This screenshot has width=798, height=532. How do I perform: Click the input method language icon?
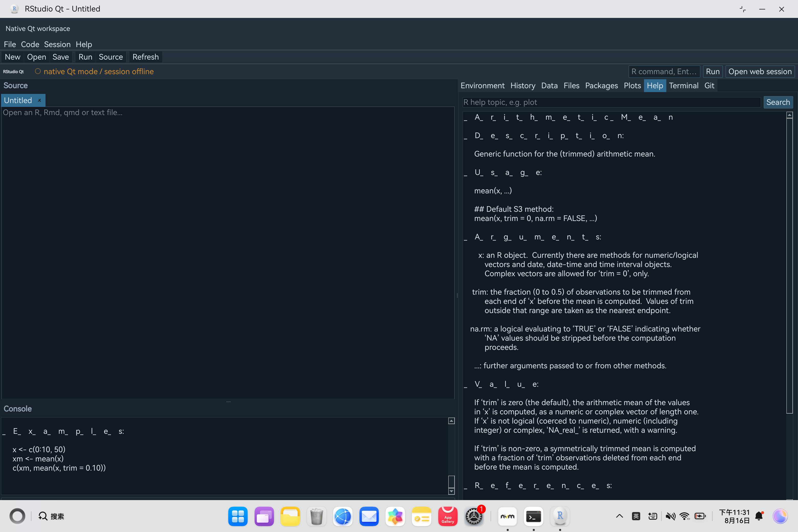pyautogui.click(x=636, y=516)
